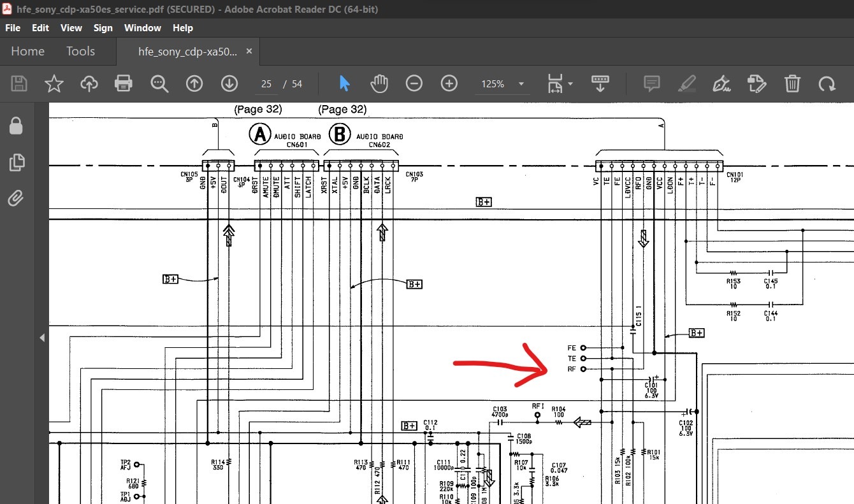Open the Help menu

point(182,28)
